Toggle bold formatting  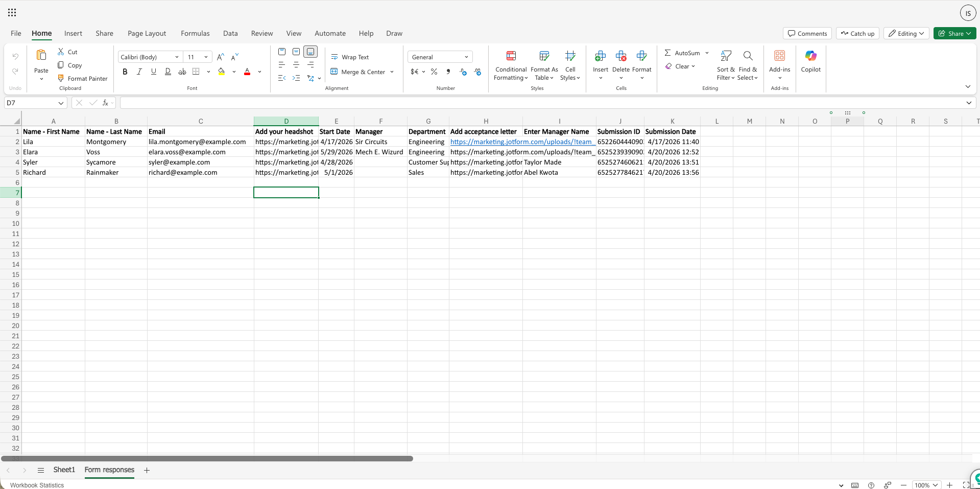click(x=125, y=72)
